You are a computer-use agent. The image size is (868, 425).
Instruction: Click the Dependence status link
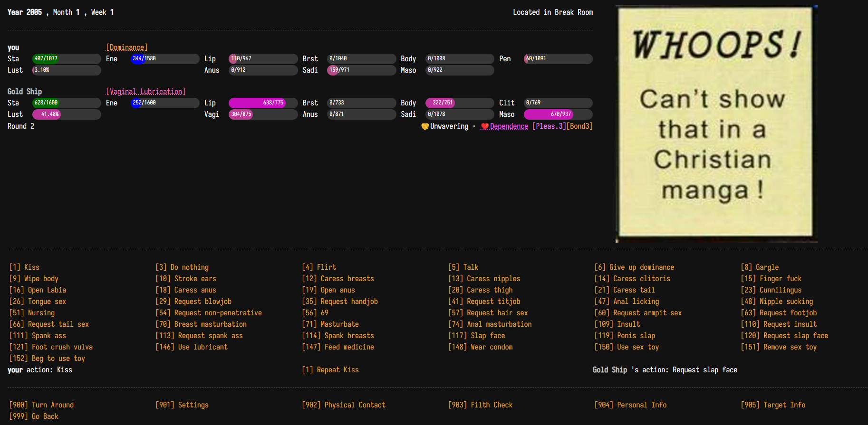click(x=509, y=126)
